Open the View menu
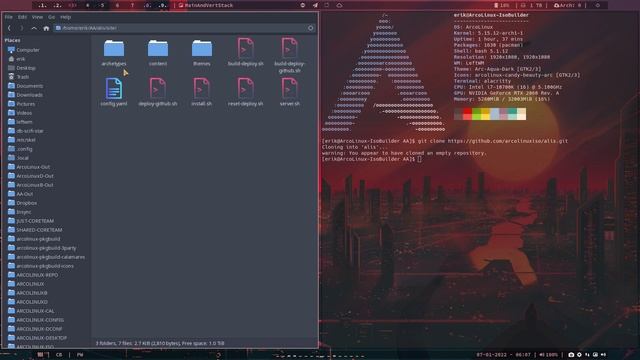The height and width of the screenshot is (360, 640). (37, 17)
